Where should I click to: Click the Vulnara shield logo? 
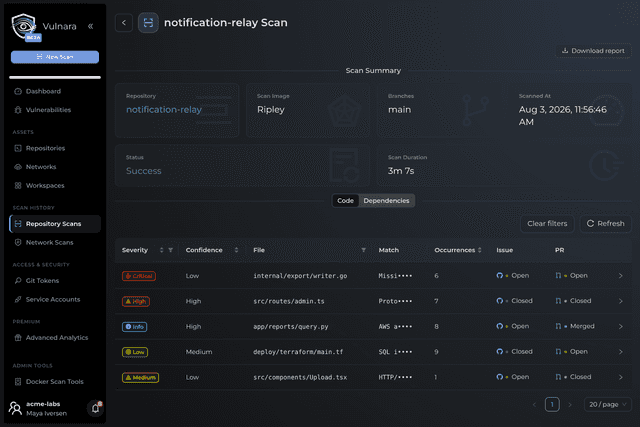pos(24,26)
